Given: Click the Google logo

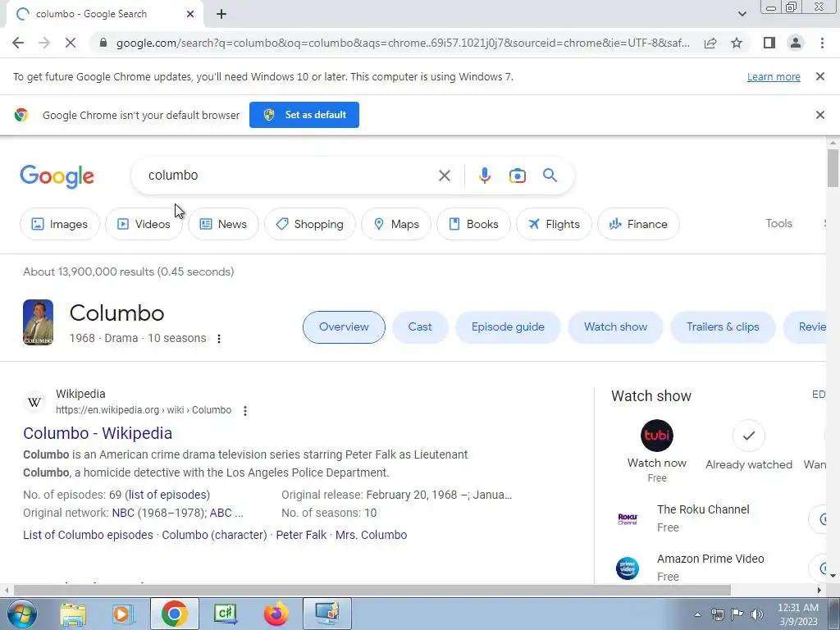Looking at the screenshot, I should (x=57, y=176).
